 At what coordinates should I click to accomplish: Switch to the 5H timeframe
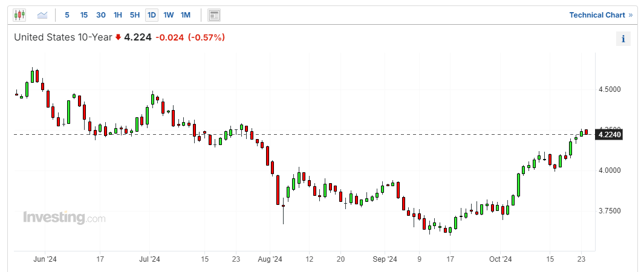tap(135, 15)
